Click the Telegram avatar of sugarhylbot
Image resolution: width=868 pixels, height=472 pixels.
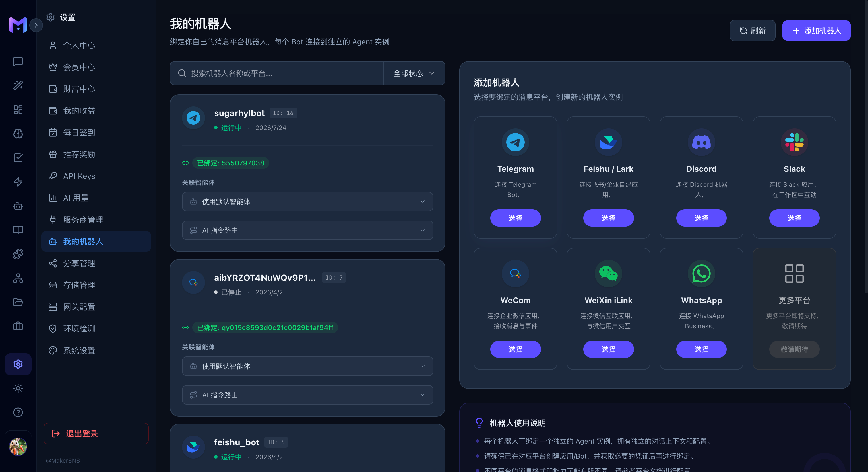pos(193,118)
